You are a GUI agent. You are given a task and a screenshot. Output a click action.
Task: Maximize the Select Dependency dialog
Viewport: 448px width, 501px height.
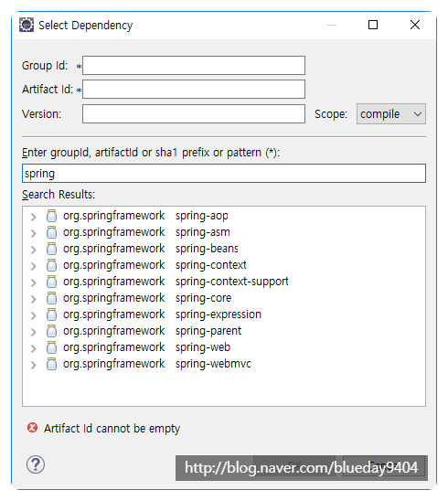(x=373, y=25)
